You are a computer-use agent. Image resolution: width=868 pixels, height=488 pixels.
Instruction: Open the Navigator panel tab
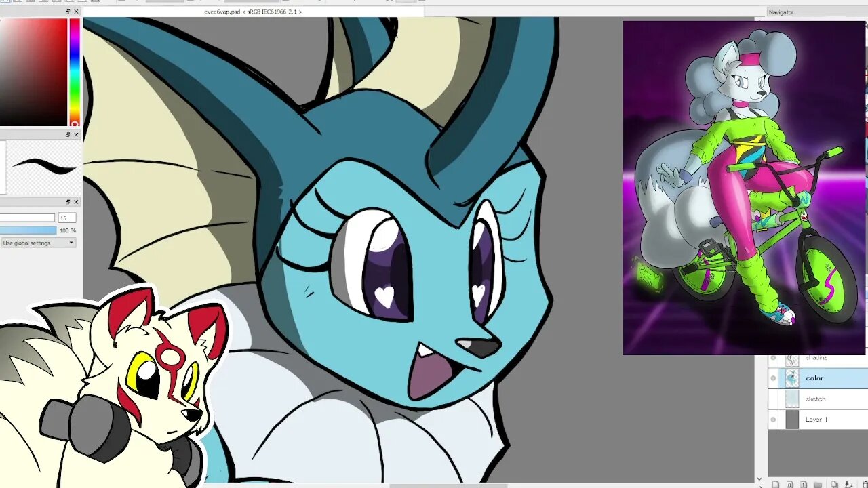coord(781,12)
